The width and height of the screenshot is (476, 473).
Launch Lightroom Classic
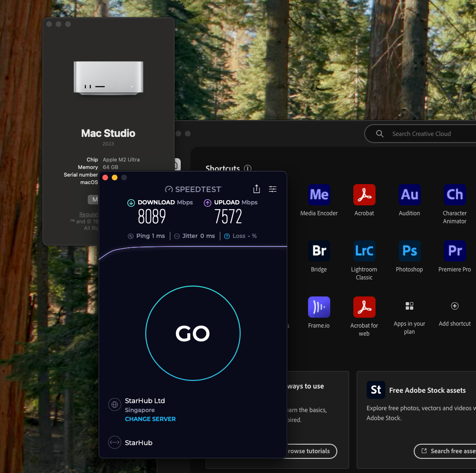364,251
